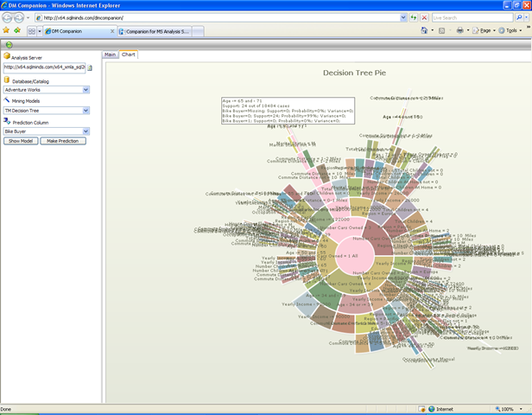Viewport: 532px width, 415px height.
Task: Open the search provider dropdown arrow
Action: click(x=527, y=17)
